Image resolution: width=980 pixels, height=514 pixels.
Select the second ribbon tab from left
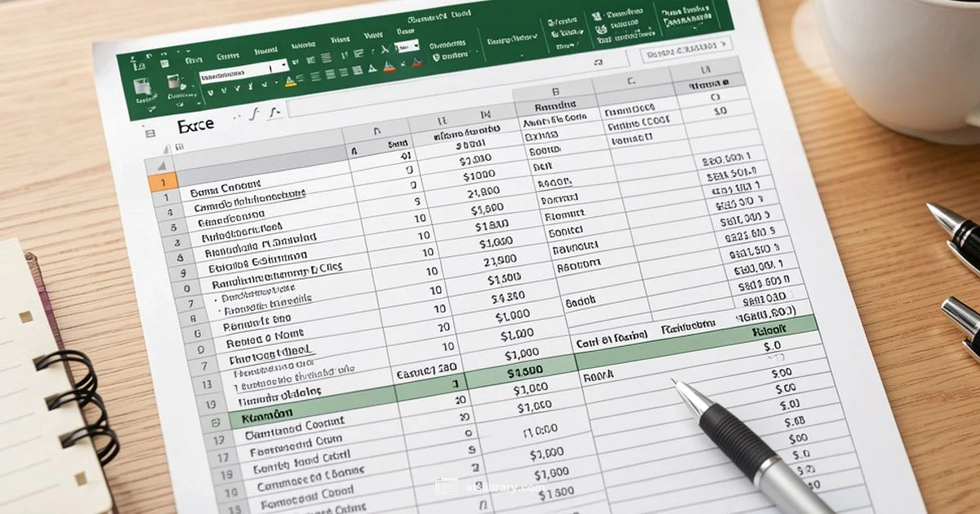(225, 57)
